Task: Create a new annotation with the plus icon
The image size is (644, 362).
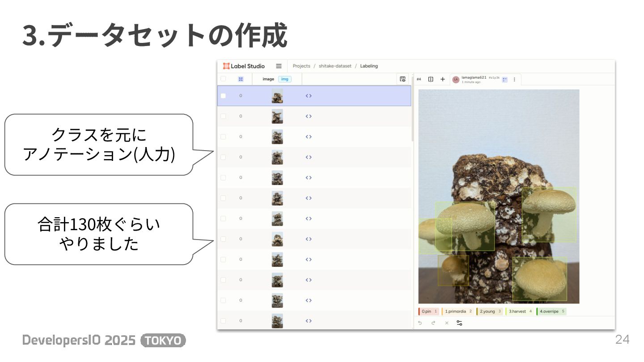Action: point(443,79)
